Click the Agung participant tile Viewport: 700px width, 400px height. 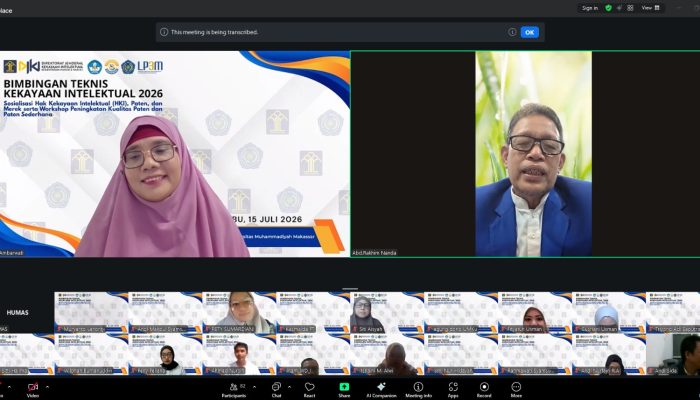pos(461,312)
